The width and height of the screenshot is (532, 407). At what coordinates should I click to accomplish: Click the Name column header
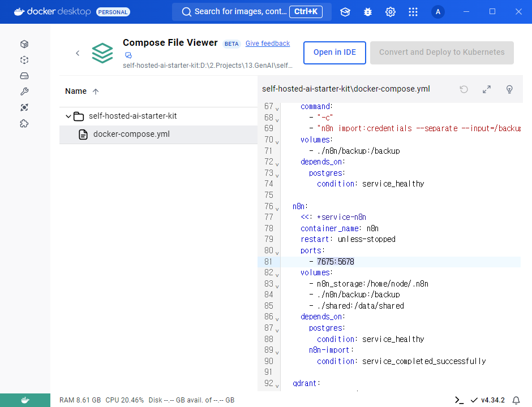point(76,92)
